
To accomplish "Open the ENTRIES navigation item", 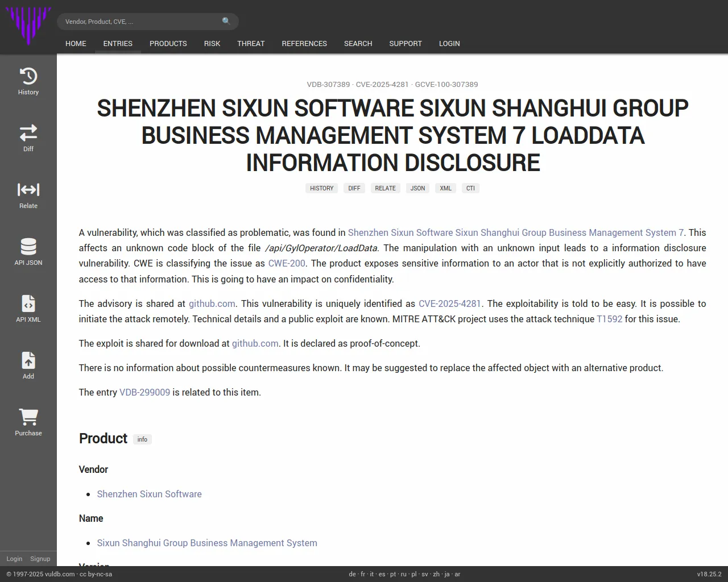I will tap(118, 44).
